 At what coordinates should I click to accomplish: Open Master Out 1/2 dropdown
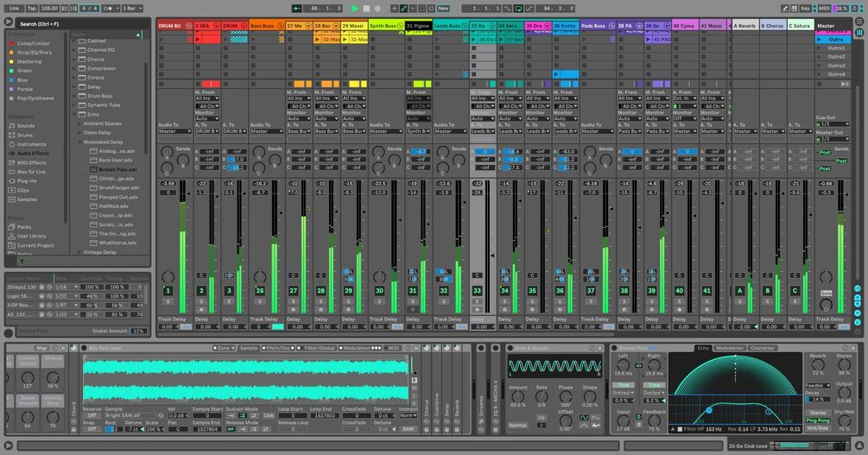tap(832, 139)
